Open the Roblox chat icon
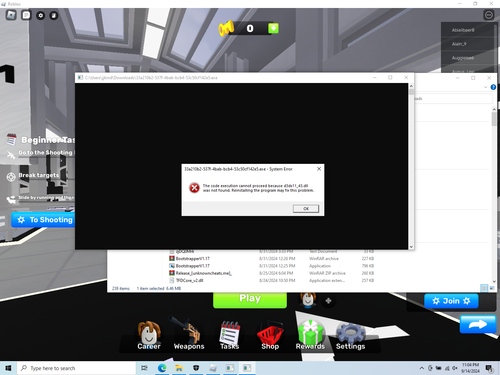 click(x=26, y=15)
